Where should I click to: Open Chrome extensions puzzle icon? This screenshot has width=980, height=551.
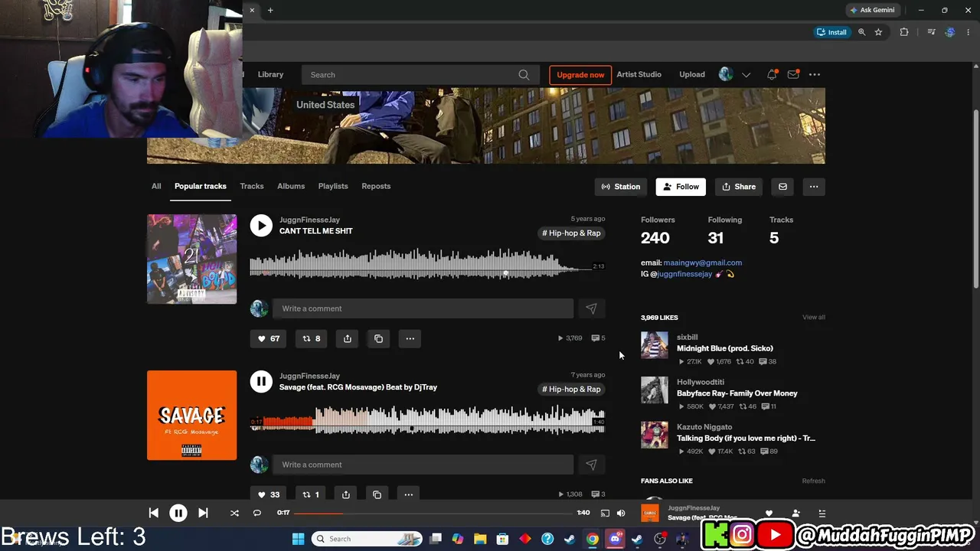click(x=904, y=32)
